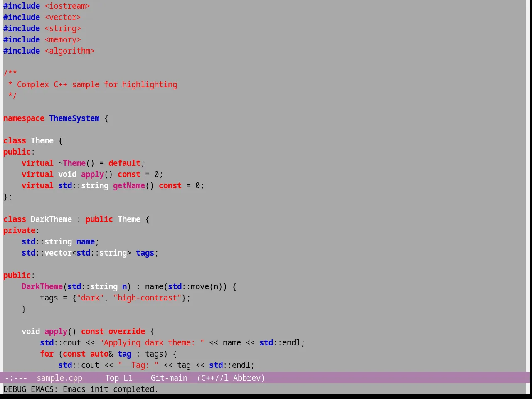Click the DarkTheme class name in class declaration
The image size is (532, 399).
[51, 219]
